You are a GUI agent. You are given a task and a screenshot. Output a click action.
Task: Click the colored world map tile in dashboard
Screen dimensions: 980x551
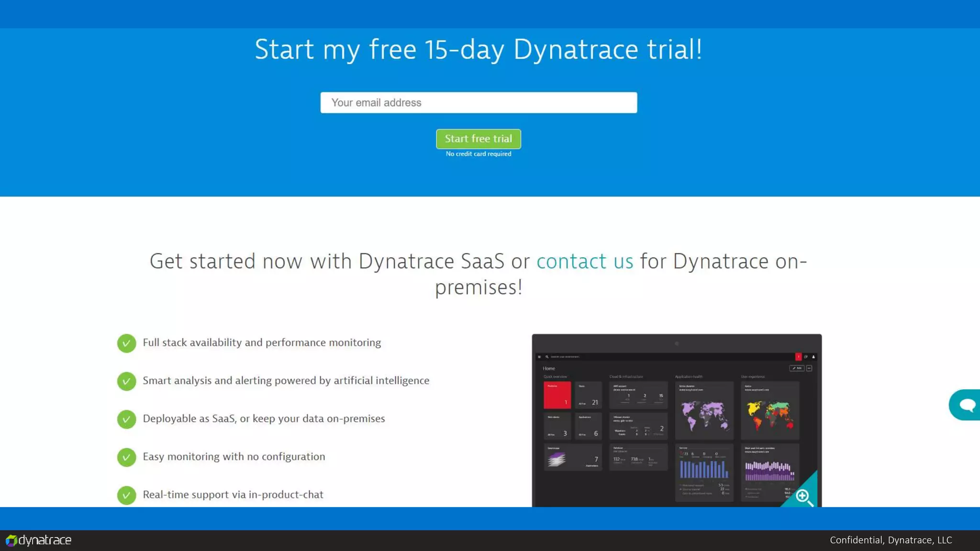click(x=770, y=410)
